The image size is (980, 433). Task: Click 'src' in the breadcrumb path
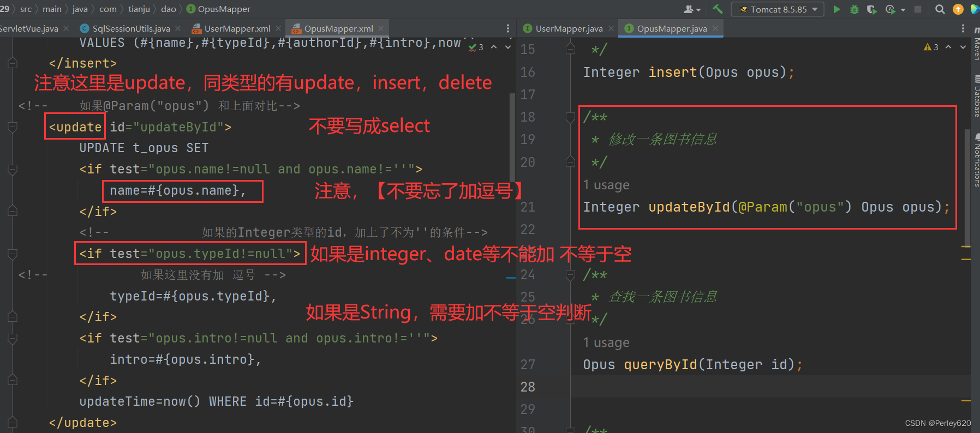tap(26, 9)
